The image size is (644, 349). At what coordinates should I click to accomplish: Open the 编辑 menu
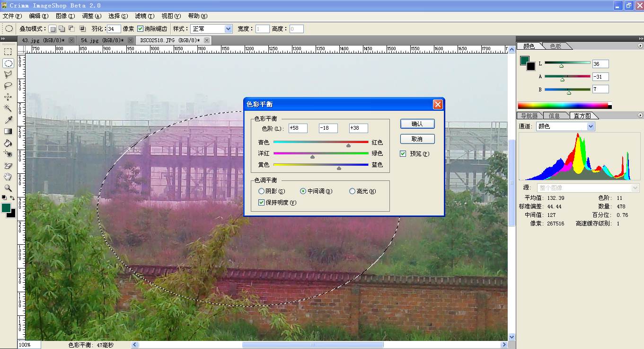(x=38, y=16)
